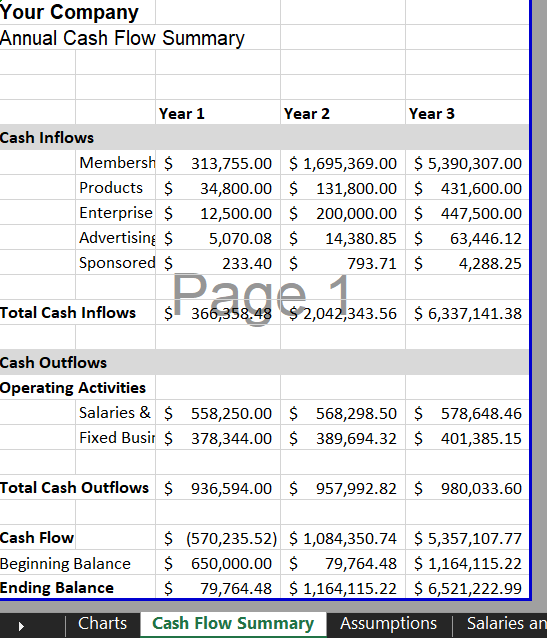Click the sheet tab scroll right arrow
547x638 pixels.
21,626
